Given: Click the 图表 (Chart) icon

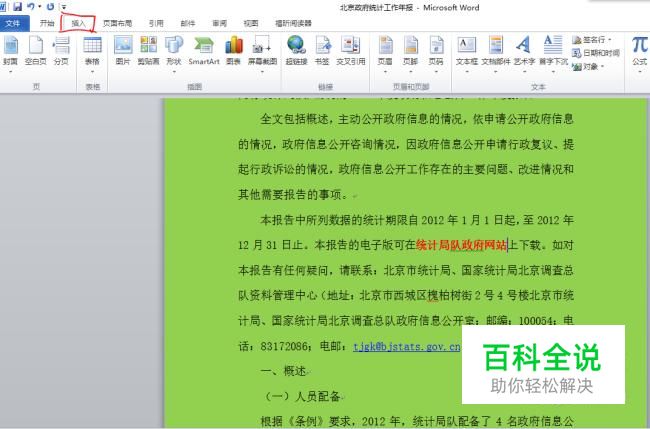Looking at the screenshot, I should [234, 45].
